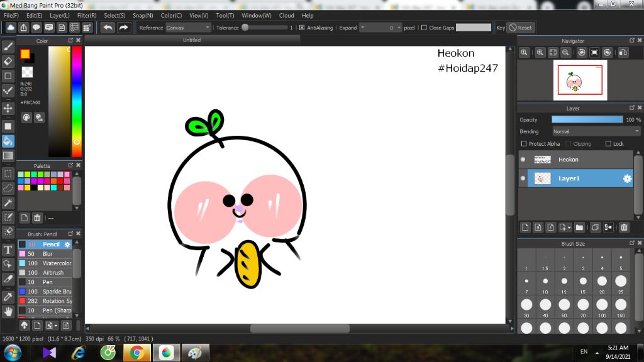Click the horizontal canvas scrollbar
The image size is (644, 362).
300,328
